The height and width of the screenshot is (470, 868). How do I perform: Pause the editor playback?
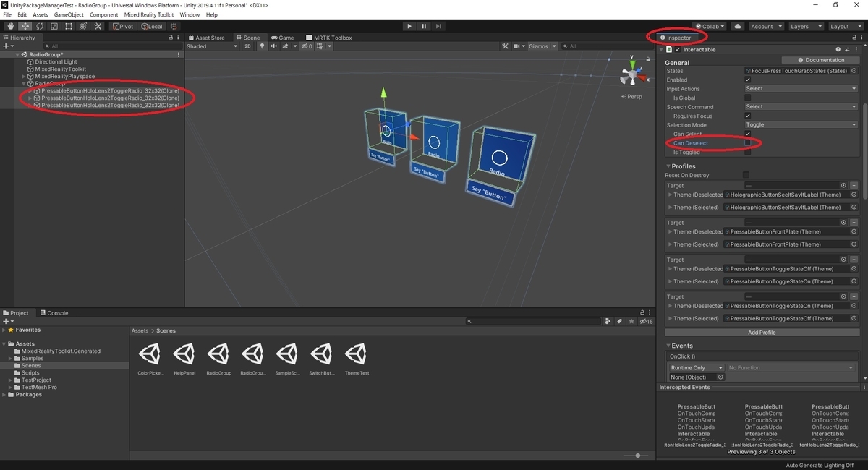pyautogui.click(x=424, y=27)
